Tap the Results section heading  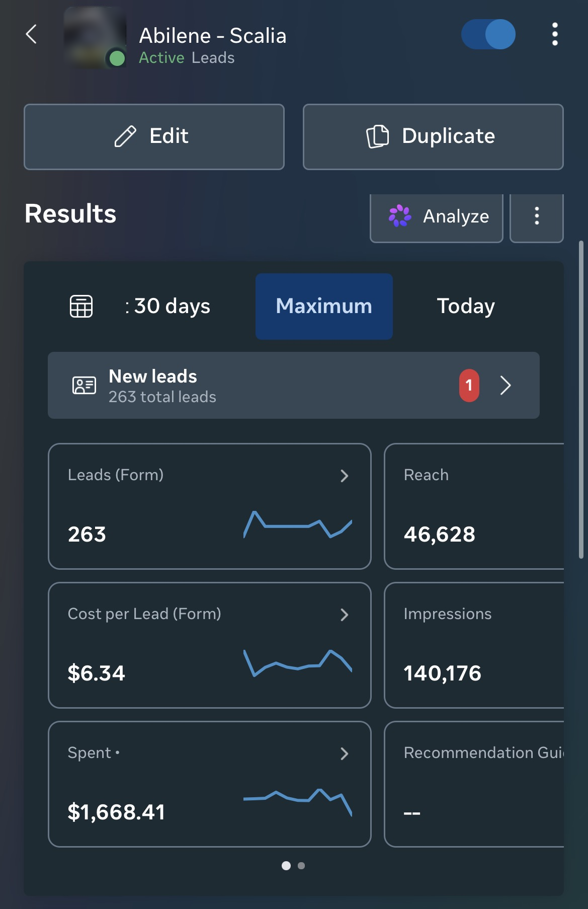pyautogui.click(x=70, y=213)
